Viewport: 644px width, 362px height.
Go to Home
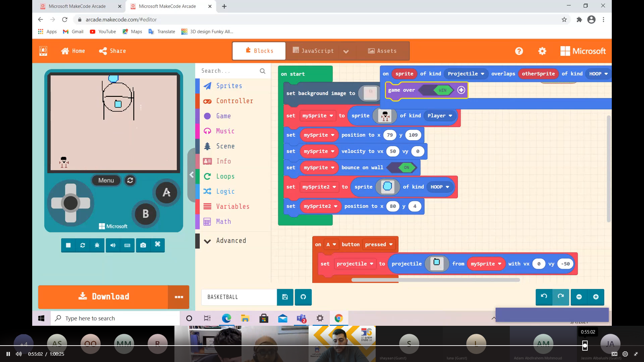pos(73,51)
